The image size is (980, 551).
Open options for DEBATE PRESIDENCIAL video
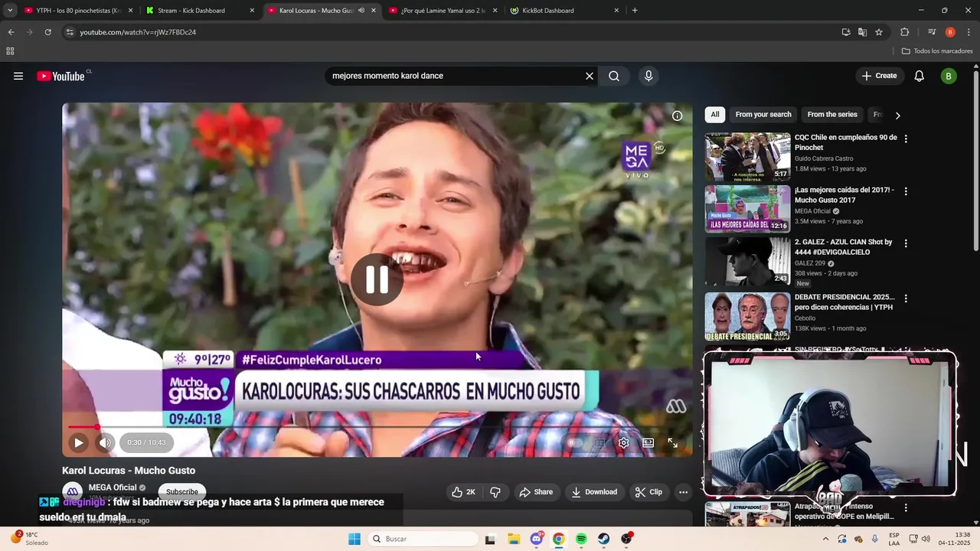click(x=906, y=298)
